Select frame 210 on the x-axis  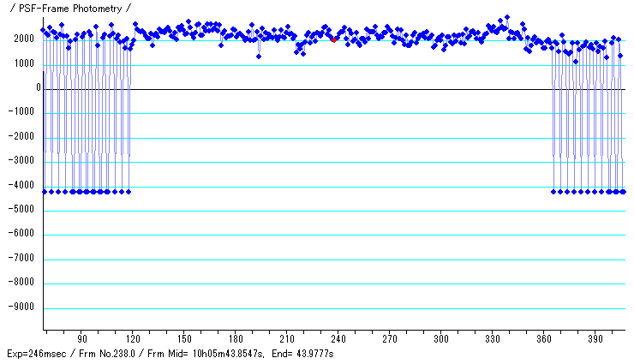(287, 339)
